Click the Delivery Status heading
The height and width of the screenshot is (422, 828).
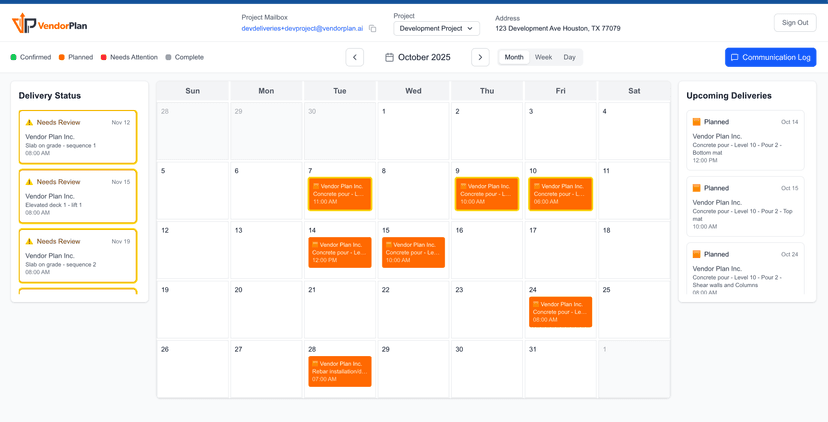[x=50, y=96]
